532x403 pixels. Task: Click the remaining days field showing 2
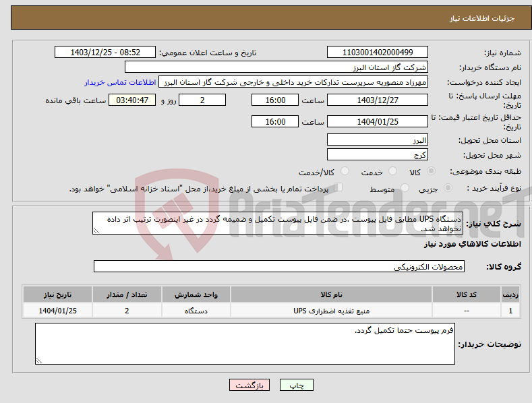[x=202, y=100]
